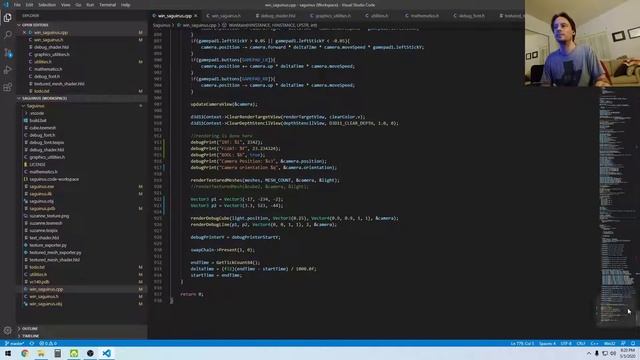This screenshot has height=360, width=640.
Task: Click the volume tray icon
Action: (613, 353)
